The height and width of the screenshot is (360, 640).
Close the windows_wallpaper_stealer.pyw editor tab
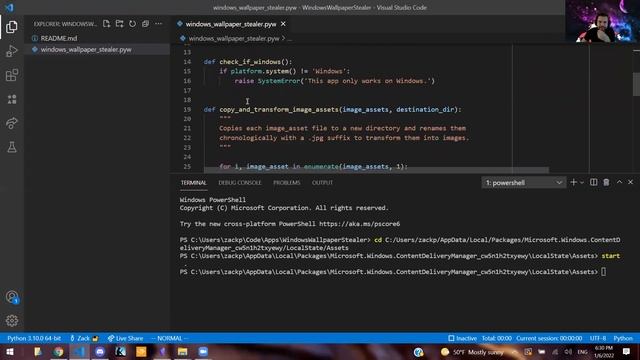[283, 24]
